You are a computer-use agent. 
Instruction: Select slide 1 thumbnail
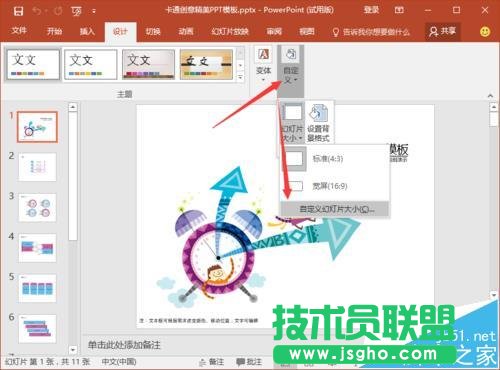37,127
